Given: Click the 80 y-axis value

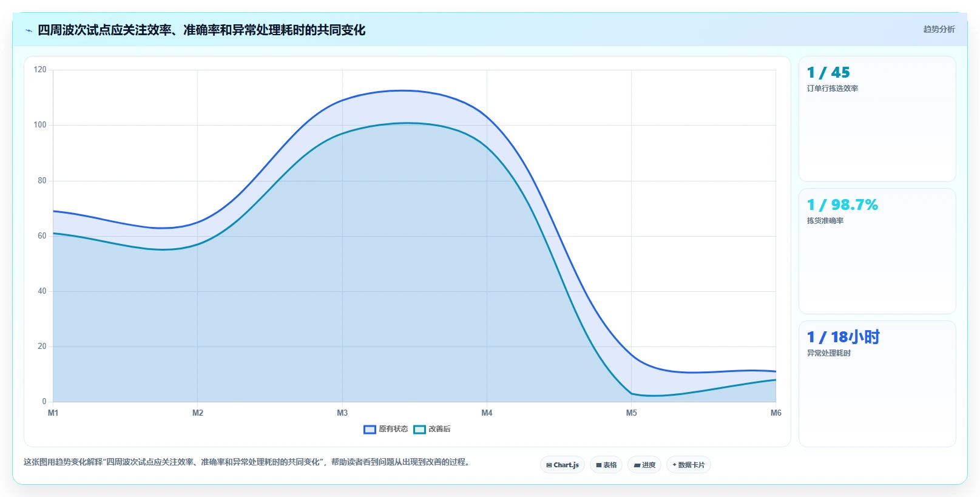Looking at the screenshot, I should pyautogui.click(x=42, y=181).
